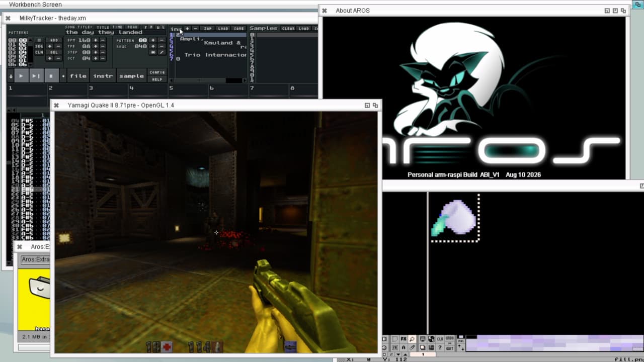Open the paint program help question mark
Viewport: 644px width, 362px height.
tap(440, 347)
